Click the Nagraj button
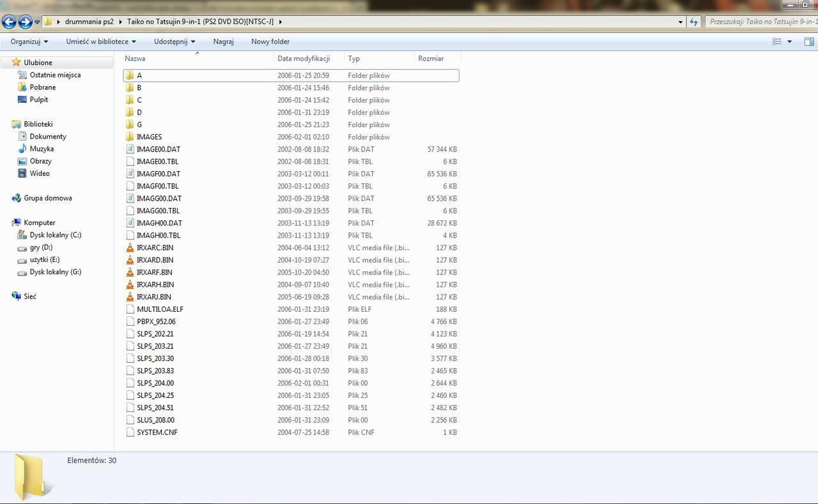818x504 pixels. click(224, 42)
